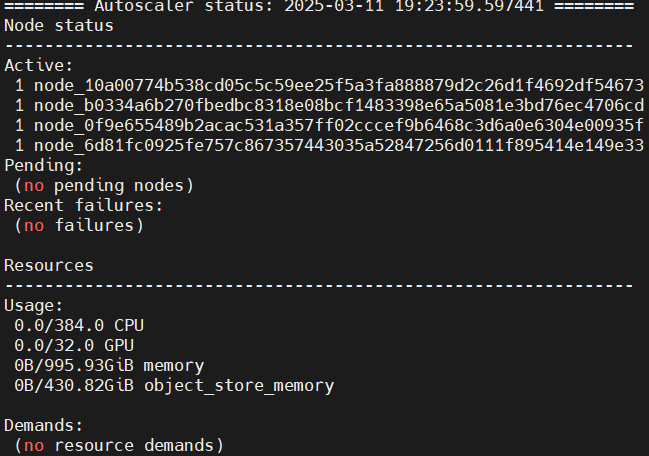Image resolution: width=649 pixels, height=456 pixels.
Task: Click the 0.0/32.0 GPU line
Action: pyautogui.click(x=74, y=346)
